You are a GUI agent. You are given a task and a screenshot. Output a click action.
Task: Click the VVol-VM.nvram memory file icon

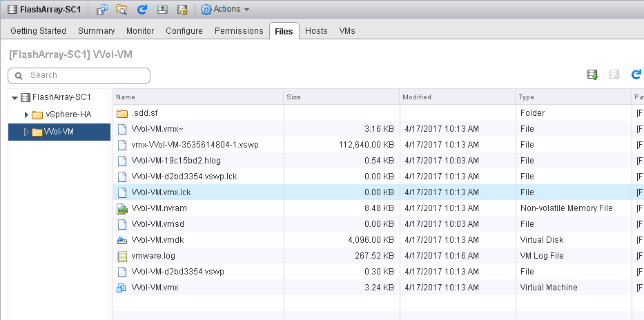click(x=122, y=208)
